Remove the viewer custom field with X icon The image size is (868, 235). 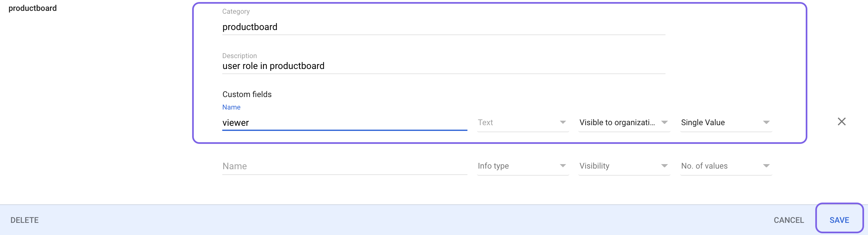(841, 122)
